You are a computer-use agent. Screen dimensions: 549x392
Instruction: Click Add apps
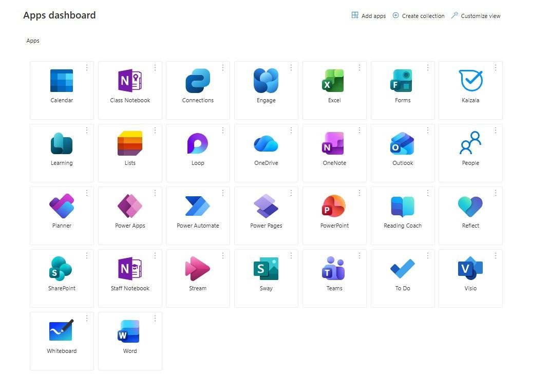click(x=368, y=15)
